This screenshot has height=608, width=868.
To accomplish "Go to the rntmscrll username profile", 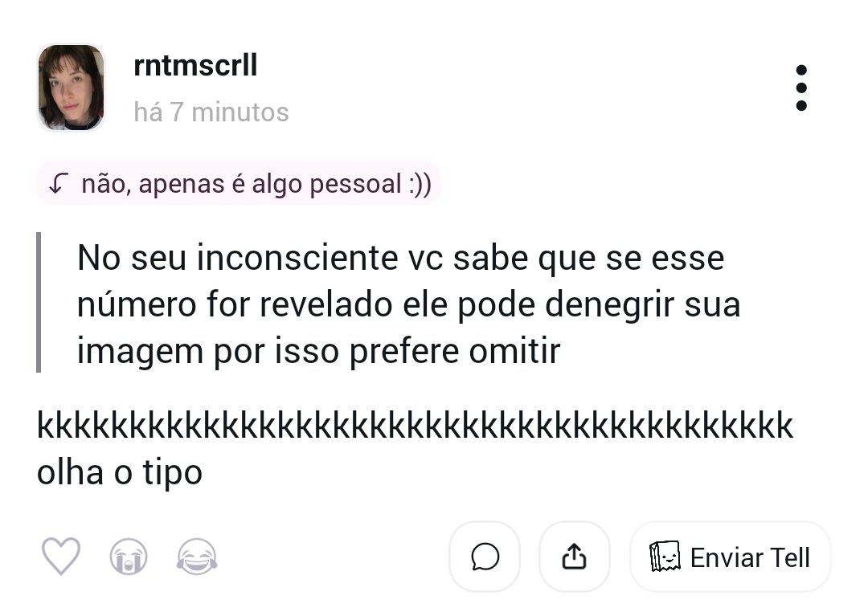I will (x=195, y=65).
